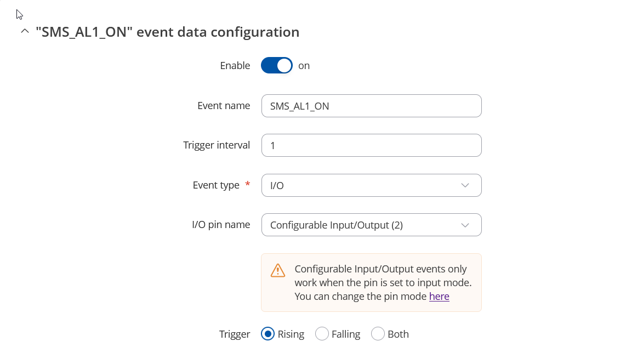Open the I/O pin name dropdown

point(372,225)
